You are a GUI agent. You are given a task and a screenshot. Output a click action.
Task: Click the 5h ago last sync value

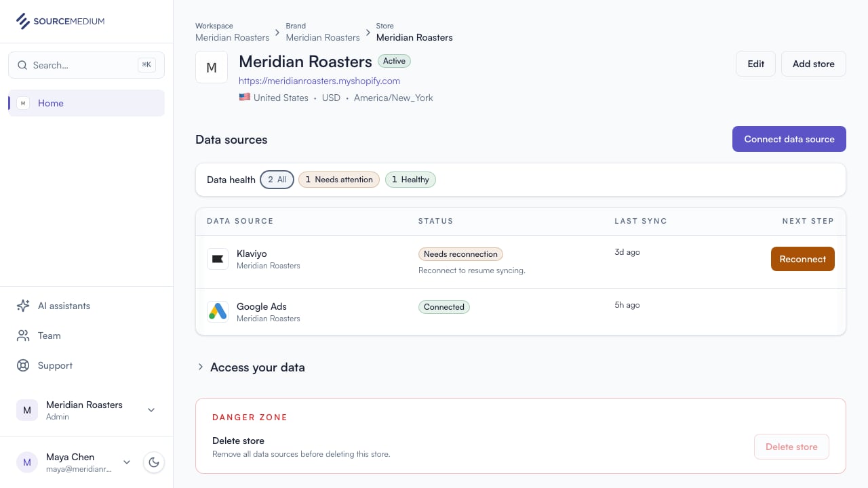(x=627, y=305)
